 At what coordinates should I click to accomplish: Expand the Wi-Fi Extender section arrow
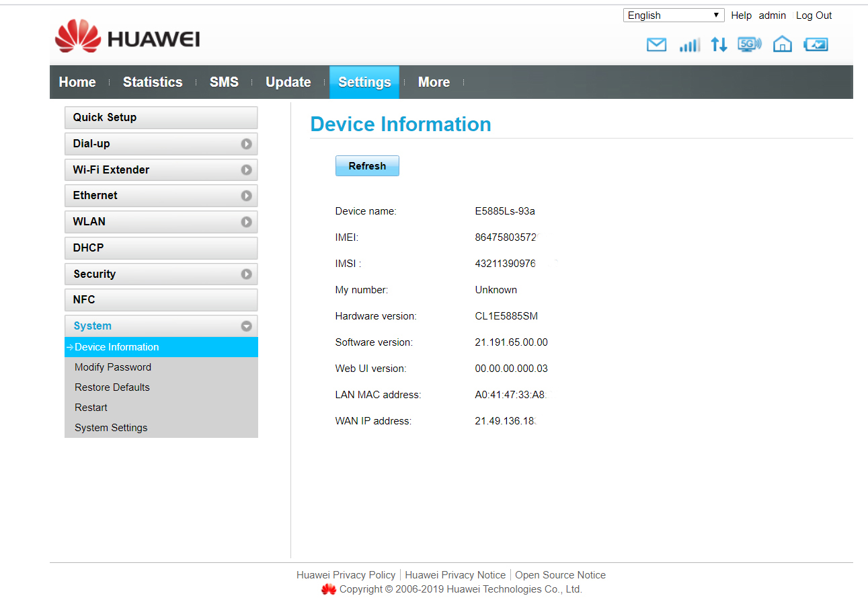pyautogui.click(x=246, y=170)
